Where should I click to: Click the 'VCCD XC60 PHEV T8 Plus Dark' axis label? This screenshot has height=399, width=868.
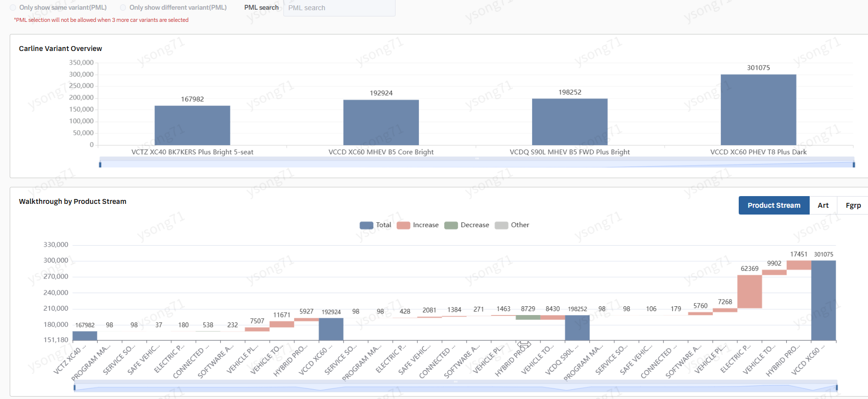(758, 152)
